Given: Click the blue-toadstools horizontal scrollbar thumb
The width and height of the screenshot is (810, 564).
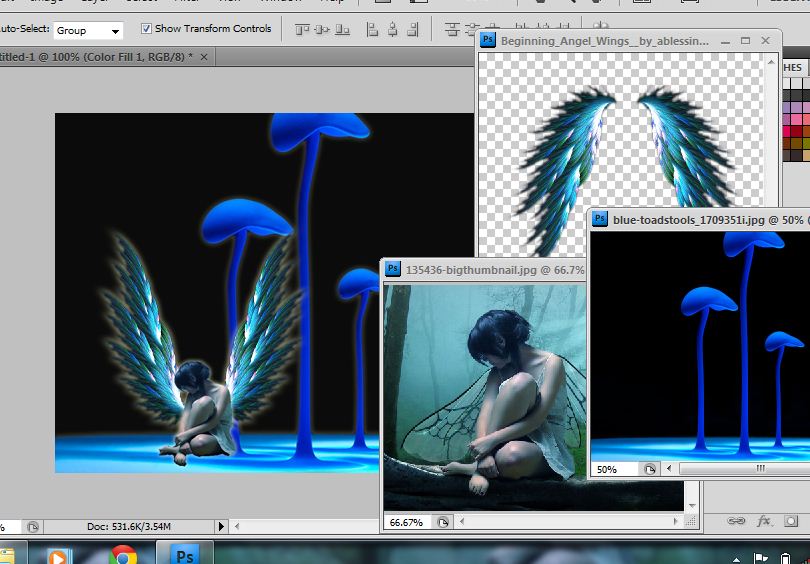Looking at the screenshot, I should 744,468.
